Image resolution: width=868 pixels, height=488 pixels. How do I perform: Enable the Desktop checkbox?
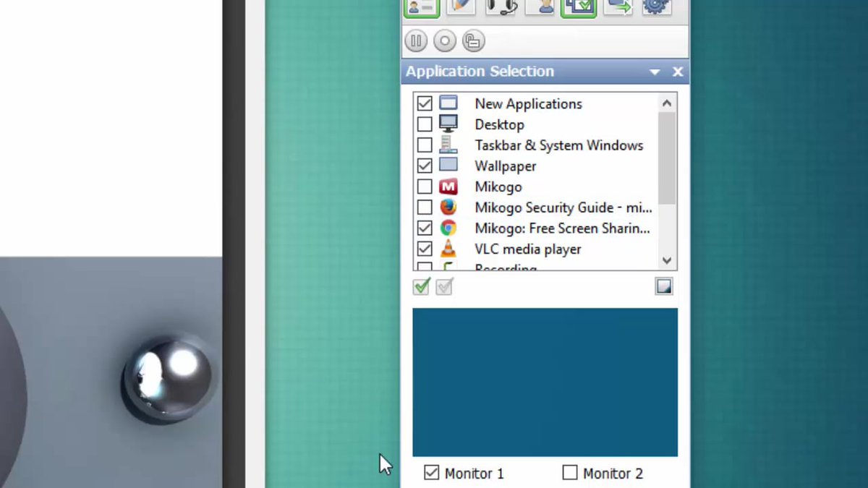coord(425,124)
